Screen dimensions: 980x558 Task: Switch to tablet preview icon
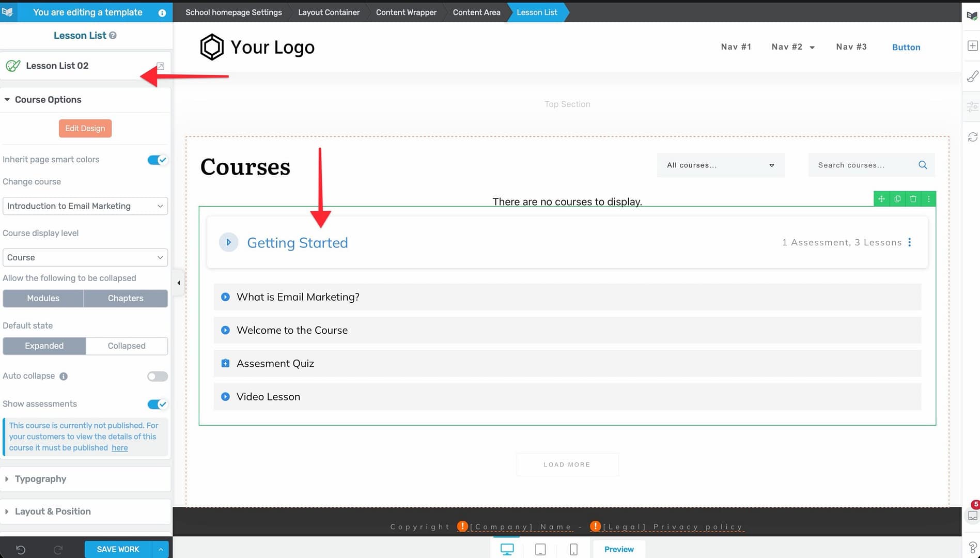pos(540,549)
